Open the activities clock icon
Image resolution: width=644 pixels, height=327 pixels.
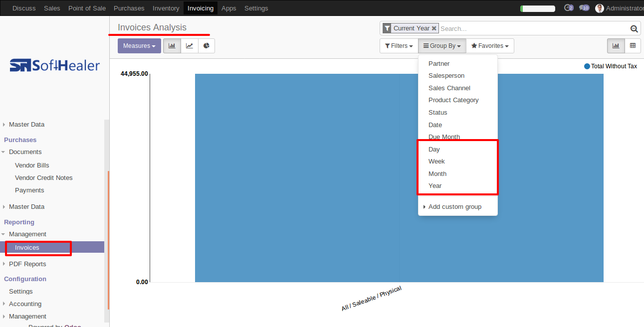(568, 8)
